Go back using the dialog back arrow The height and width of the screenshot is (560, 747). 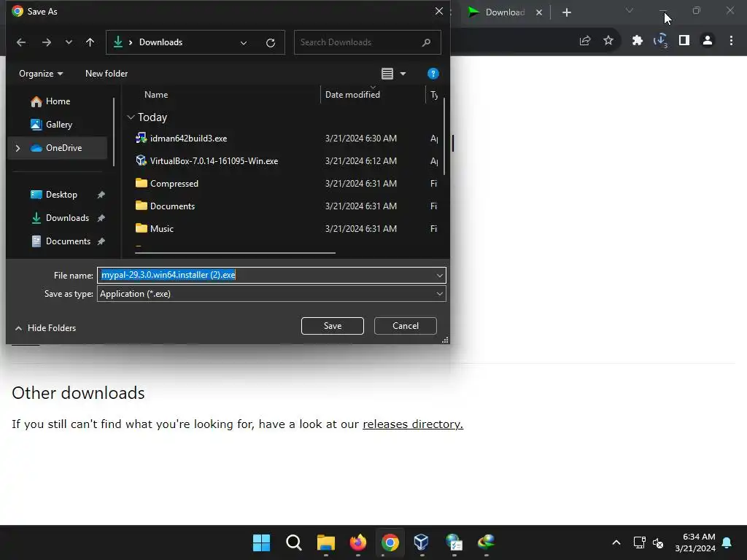pyautogui.click(x=21, y=42)
